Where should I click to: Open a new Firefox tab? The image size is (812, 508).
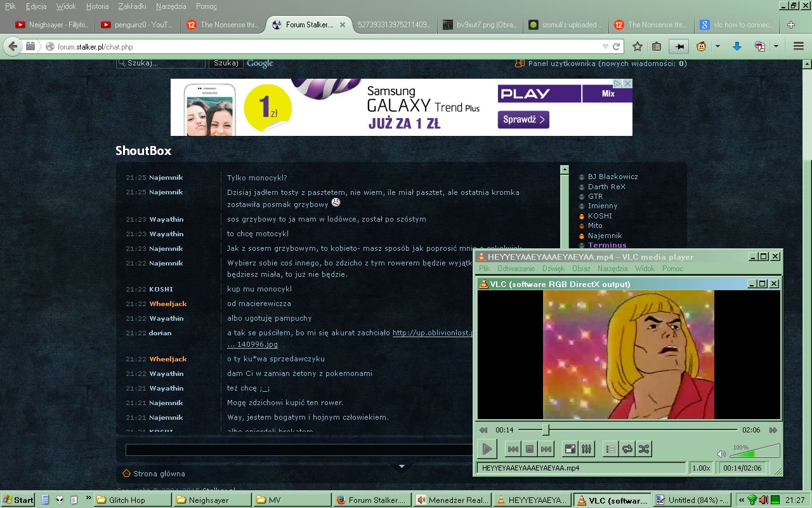tap(791, 25)
